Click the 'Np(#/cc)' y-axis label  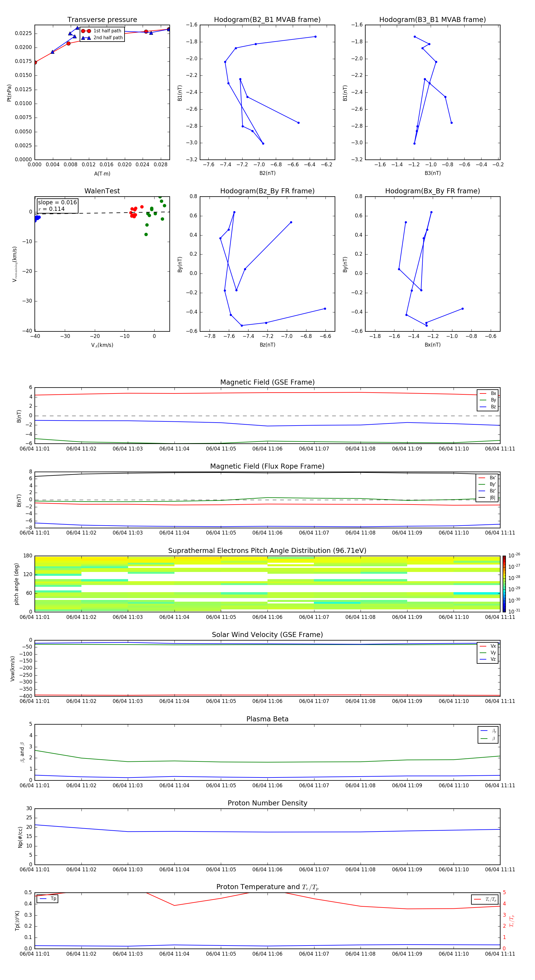(x=20, y=837)
